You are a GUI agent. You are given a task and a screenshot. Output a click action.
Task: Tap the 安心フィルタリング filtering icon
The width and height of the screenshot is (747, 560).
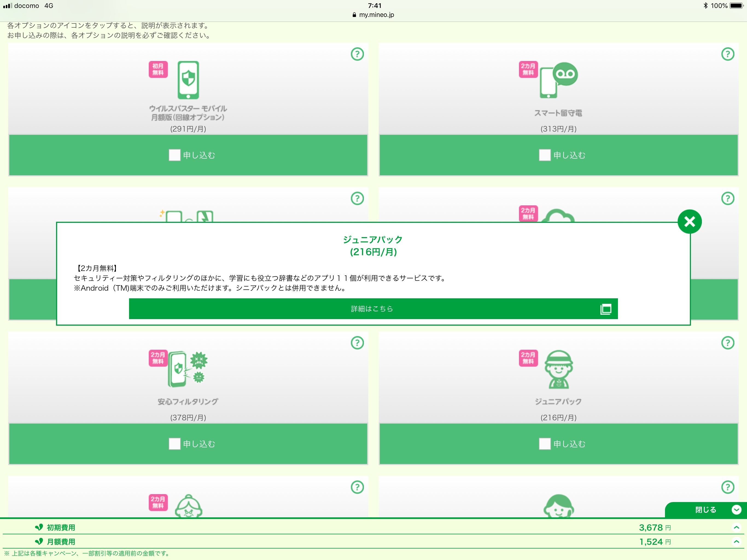point(188,369)
